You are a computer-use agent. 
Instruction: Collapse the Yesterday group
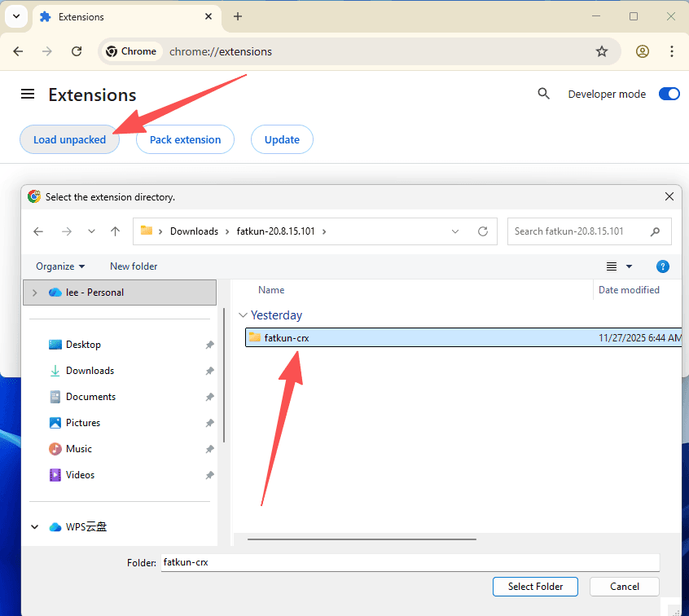[x=243, y=315]
